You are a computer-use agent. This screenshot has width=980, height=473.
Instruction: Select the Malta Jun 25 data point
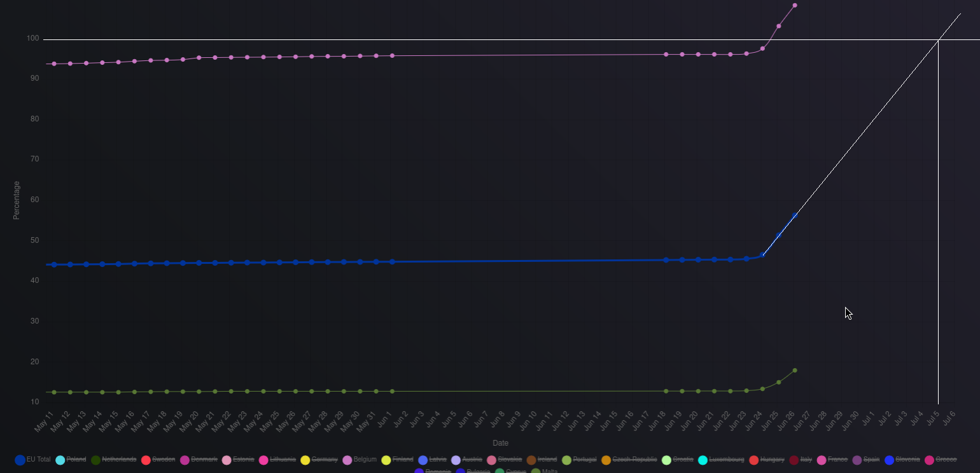779,382
